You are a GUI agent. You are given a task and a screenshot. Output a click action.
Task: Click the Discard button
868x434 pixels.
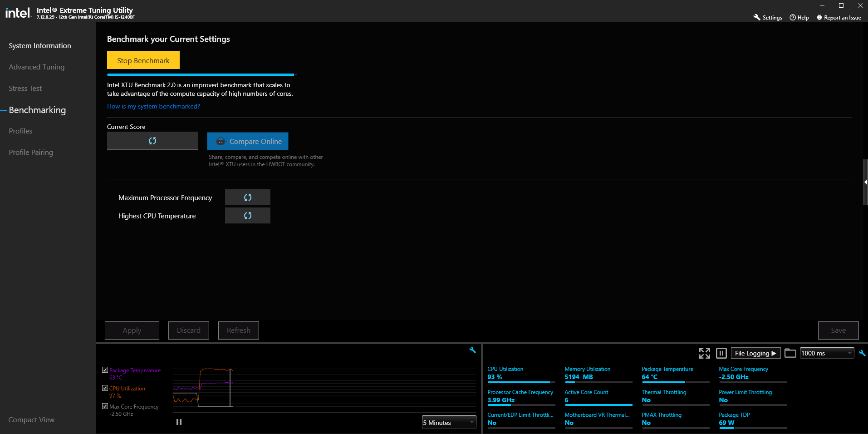point(189,330)
